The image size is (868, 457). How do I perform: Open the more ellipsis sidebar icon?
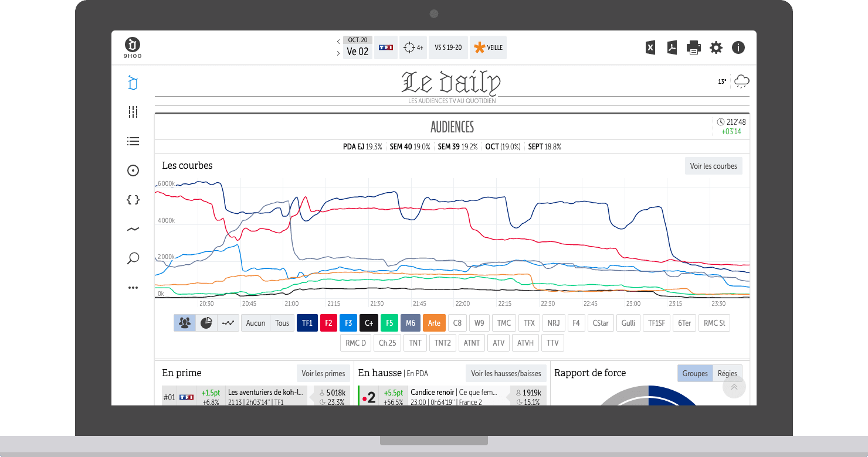(133, 288)
